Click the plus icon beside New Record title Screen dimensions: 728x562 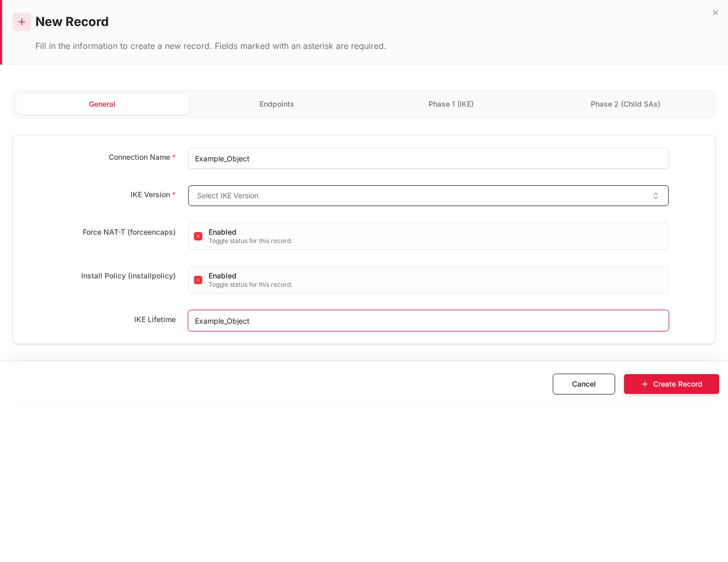(22, 22)
